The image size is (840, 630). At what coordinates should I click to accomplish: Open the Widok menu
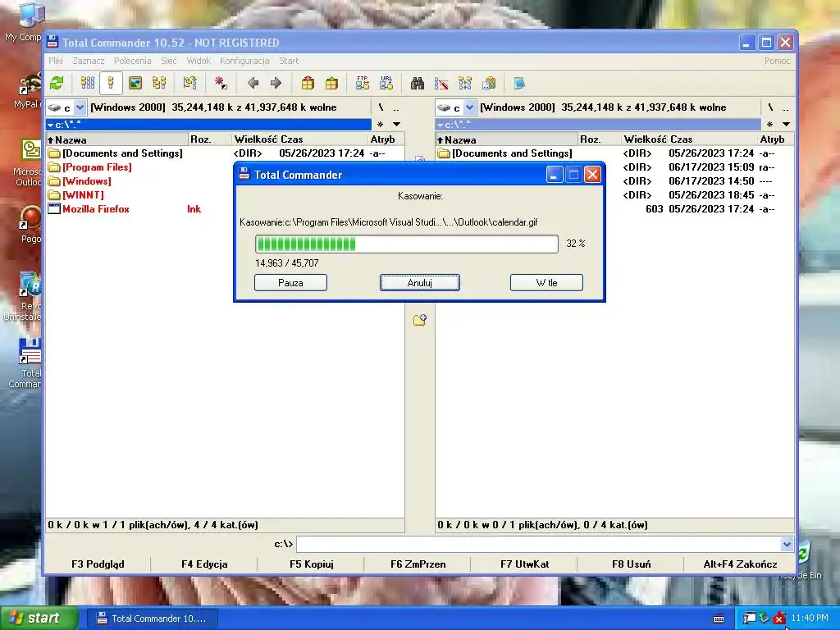tap(199, 61)
